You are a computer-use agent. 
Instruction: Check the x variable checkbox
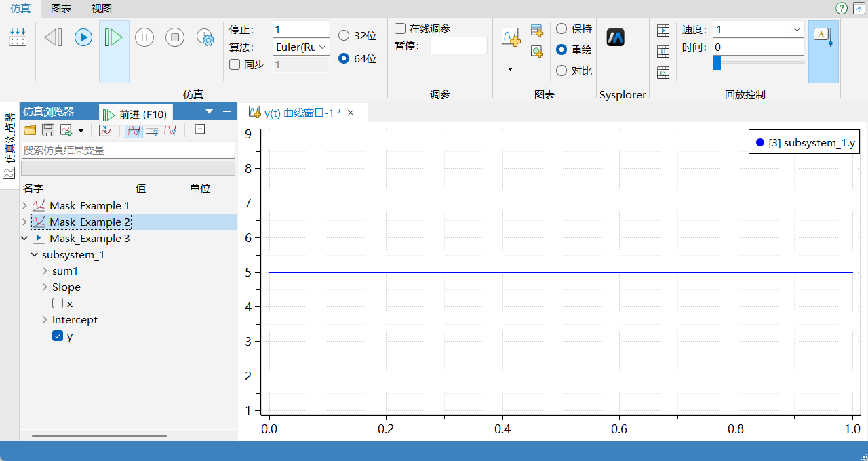[58, 303]
